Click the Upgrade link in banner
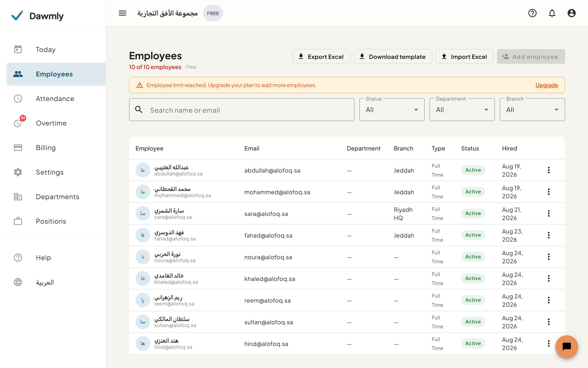The height and width of the screenshot is (368, 588). (547, 85)
